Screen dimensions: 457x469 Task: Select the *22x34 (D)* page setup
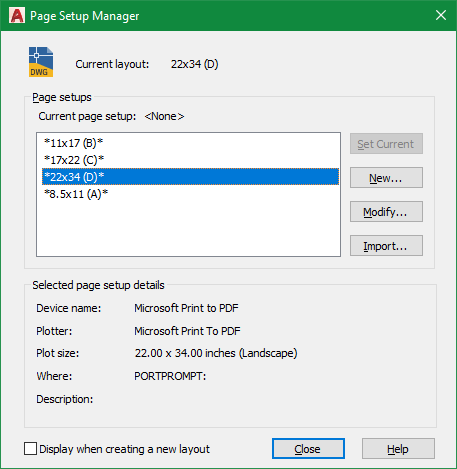pos(190,177)
